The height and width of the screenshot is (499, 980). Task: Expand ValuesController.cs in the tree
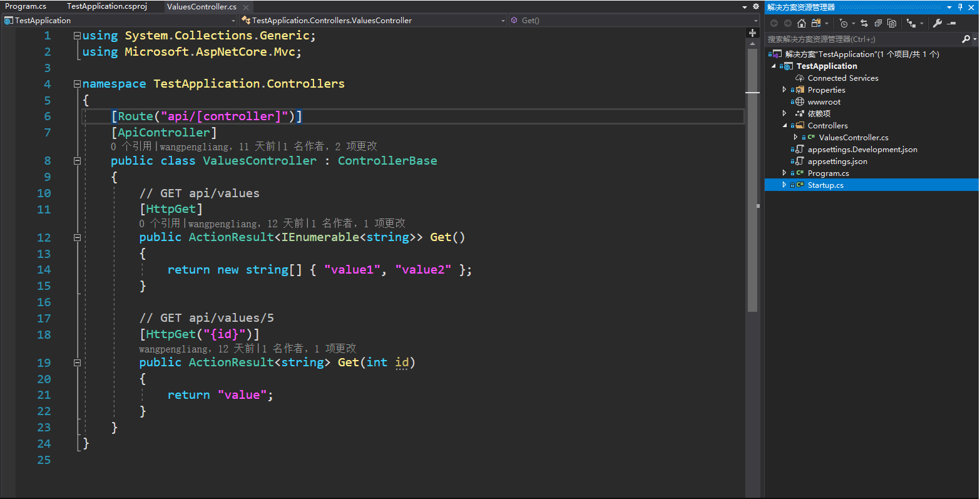coord(795,137)
